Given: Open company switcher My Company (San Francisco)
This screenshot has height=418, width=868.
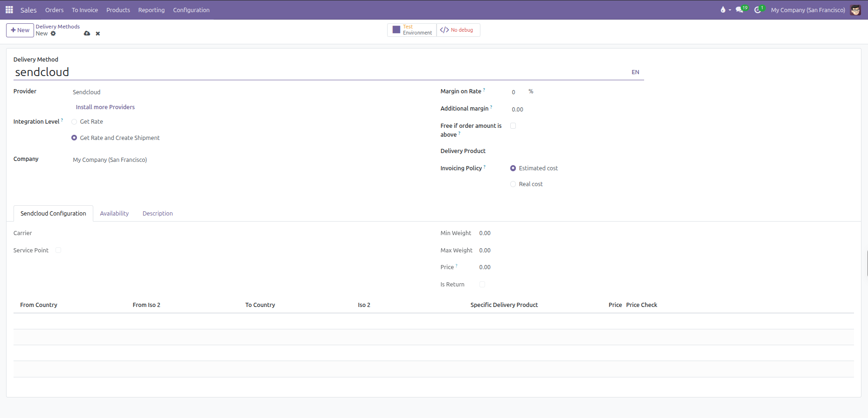Looking at the screenshot, I should [x=808, y=10].
